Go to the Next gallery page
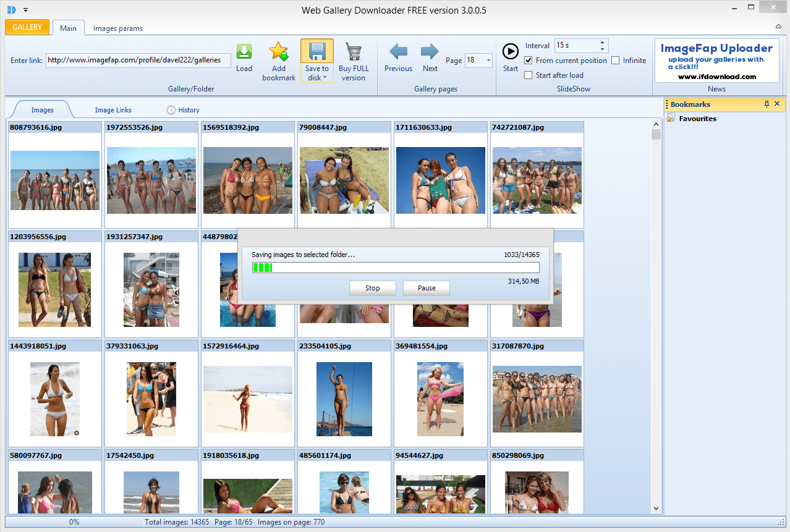 point(430,53)
